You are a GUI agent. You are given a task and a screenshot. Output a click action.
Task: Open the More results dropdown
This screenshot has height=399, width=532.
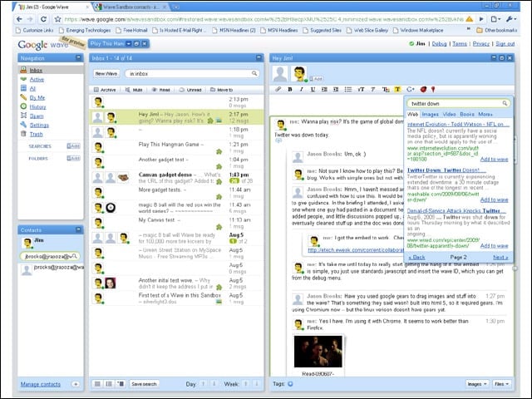point(485,115)
